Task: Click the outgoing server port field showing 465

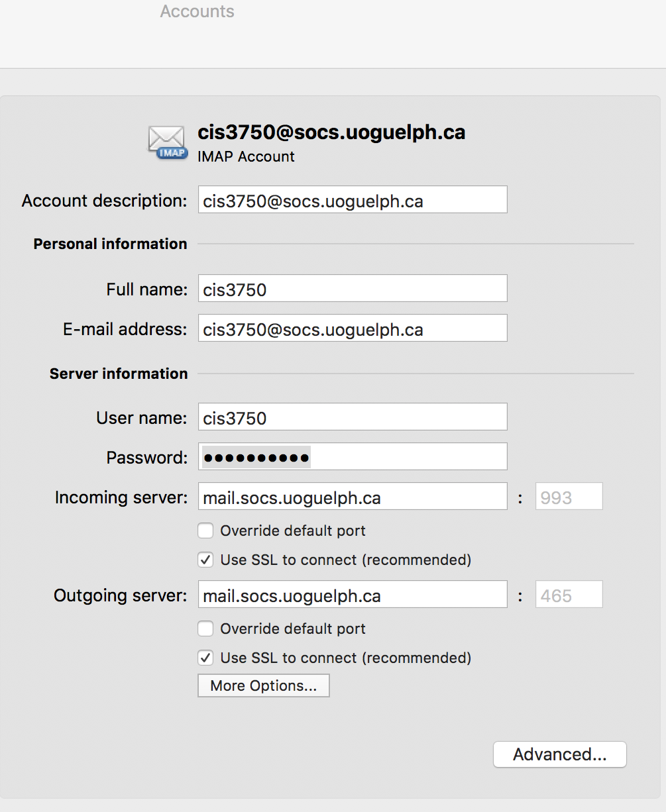Action: tap(568, 594)
